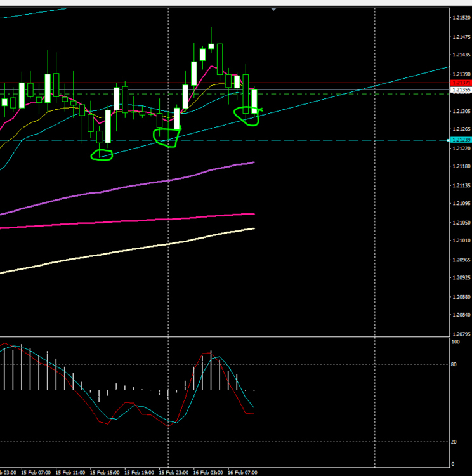Click the 1.20880 price scale value
Image resolution: width=472 pixels, height=476 pixels.
[x=461, y=297]
